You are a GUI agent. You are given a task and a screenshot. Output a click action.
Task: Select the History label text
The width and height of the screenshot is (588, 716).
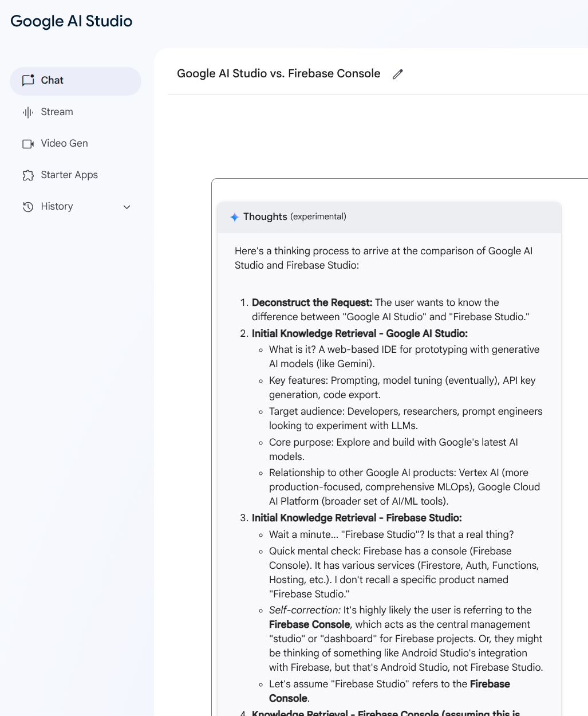[x=57, y=206]
